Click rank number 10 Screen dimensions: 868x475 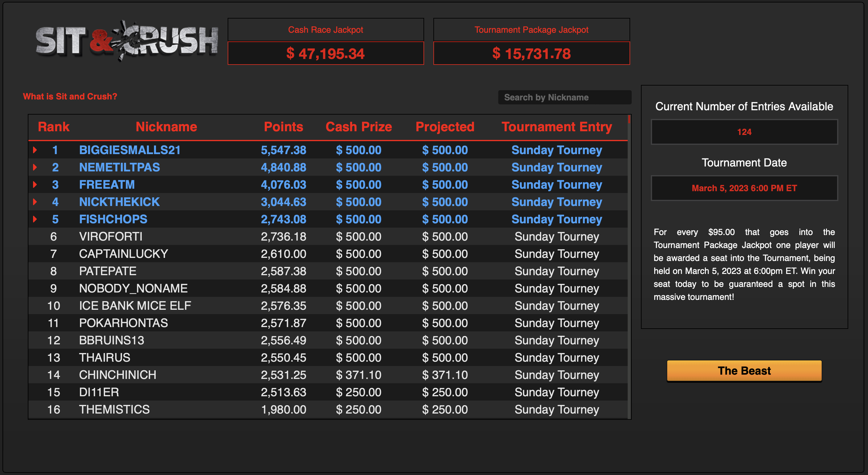[x=53, y=305]
